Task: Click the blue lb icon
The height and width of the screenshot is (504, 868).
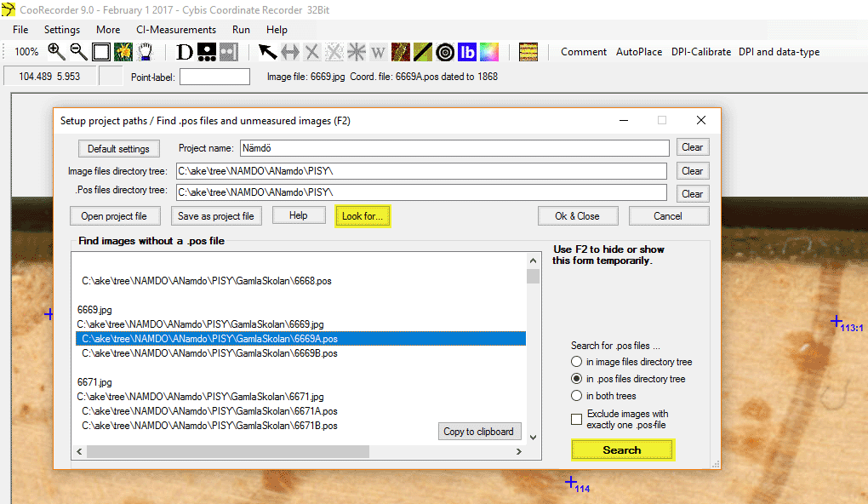Action: click(467, 52)
